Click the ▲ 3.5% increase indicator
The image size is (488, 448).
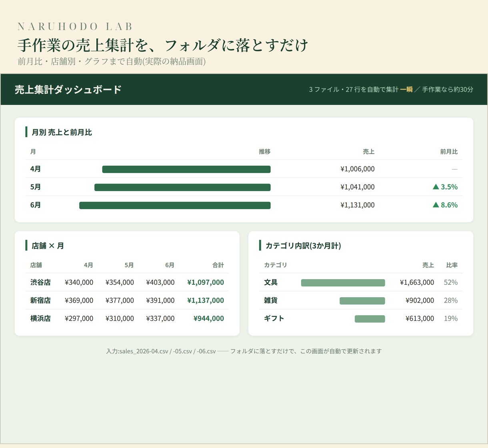[x=445, y=187]
